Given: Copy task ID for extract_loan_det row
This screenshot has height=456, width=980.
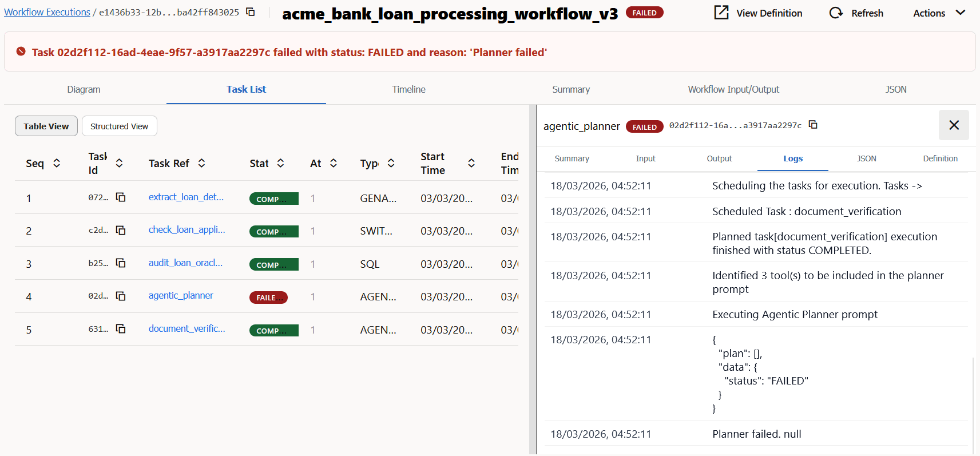Looking at the screenshot, I should click(121, 197).
